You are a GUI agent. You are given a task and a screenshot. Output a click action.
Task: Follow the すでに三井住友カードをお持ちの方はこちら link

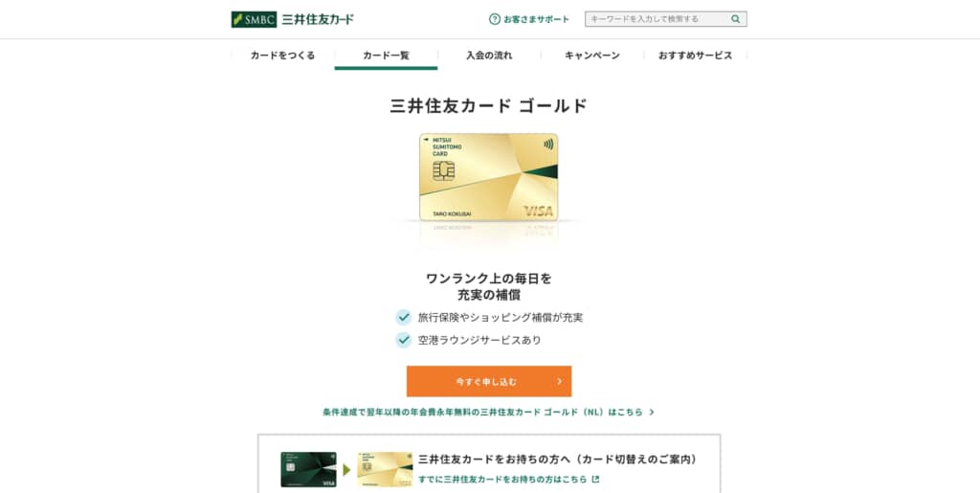(502, 480)
